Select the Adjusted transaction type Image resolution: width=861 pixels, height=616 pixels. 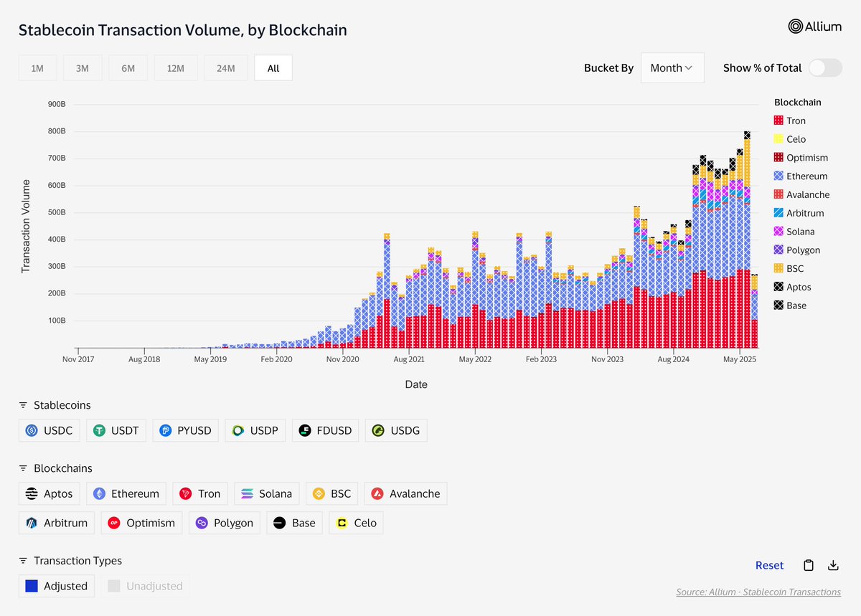pos(56,586)
